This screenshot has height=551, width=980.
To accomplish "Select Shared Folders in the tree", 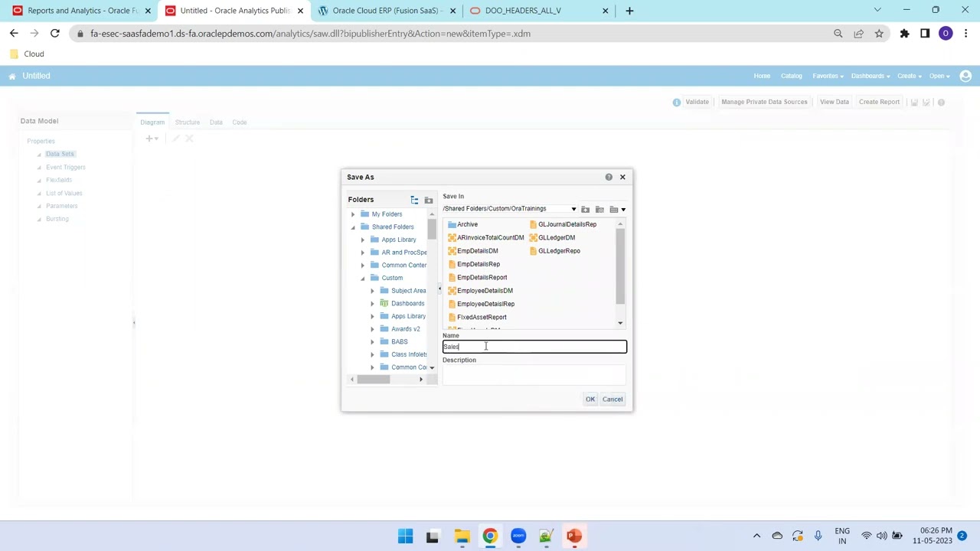I will point(393,227).
